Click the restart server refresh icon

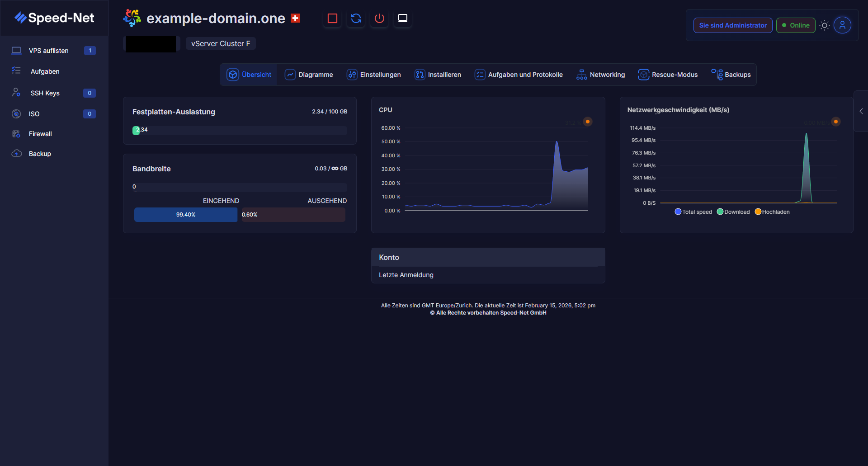(356, 19)
